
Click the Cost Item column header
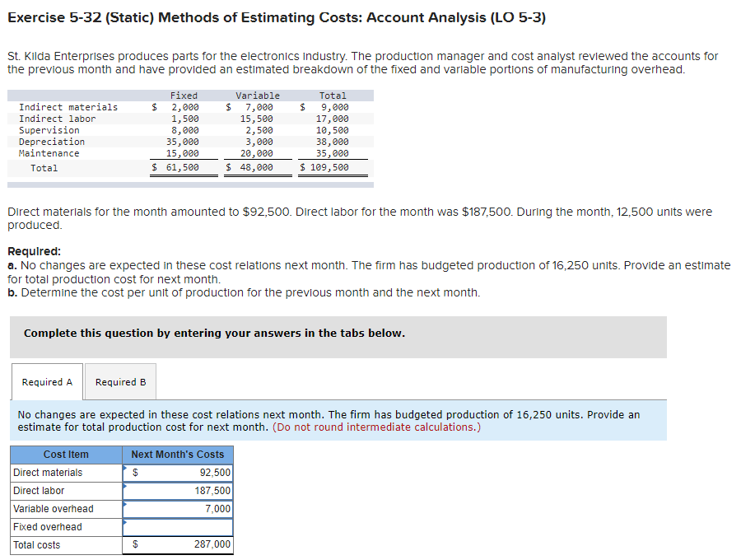[65, 454]
